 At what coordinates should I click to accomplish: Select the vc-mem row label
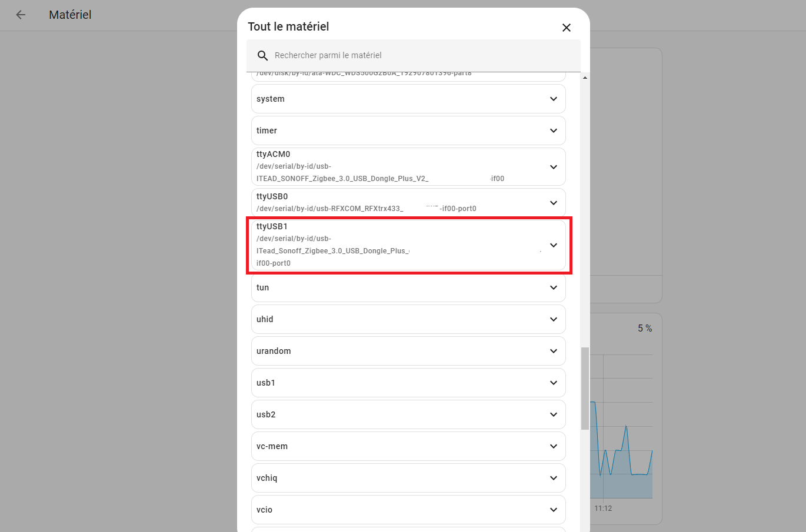[x=272, y=446]
